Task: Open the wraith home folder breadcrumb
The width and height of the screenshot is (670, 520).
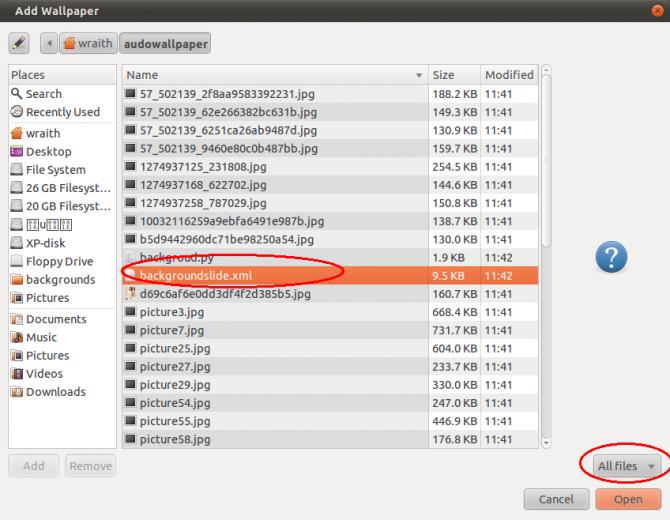Action: pyautogui.click(x=88, y=43)
